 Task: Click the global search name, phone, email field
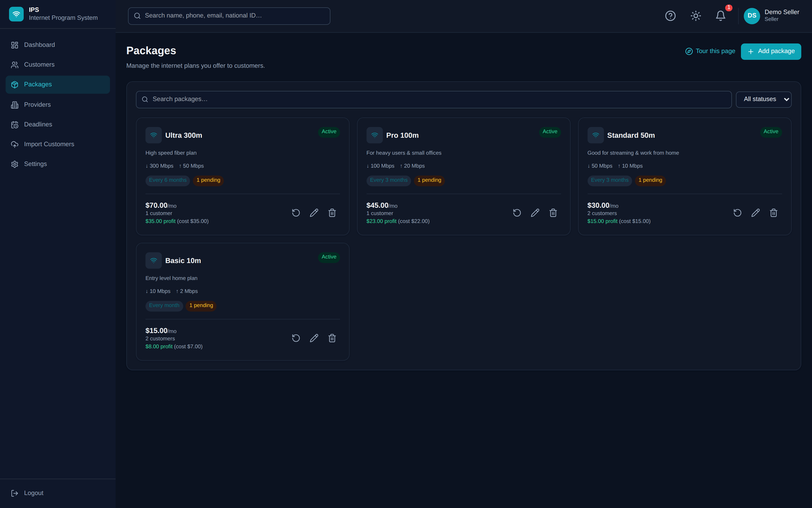(x=229, y=16)
